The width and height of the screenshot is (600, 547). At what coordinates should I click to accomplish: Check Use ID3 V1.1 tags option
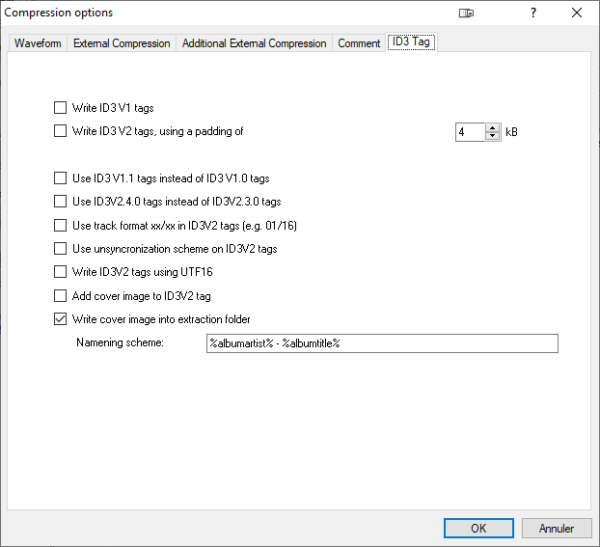[60, 178]
